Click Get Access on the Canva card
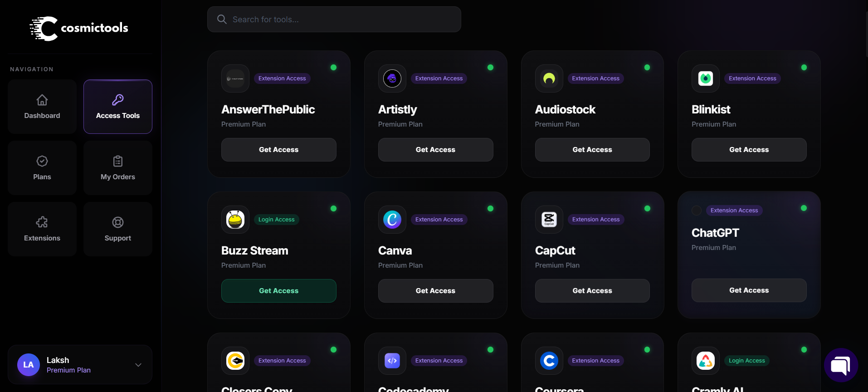The image size is (868, 392). coord(435,290)
